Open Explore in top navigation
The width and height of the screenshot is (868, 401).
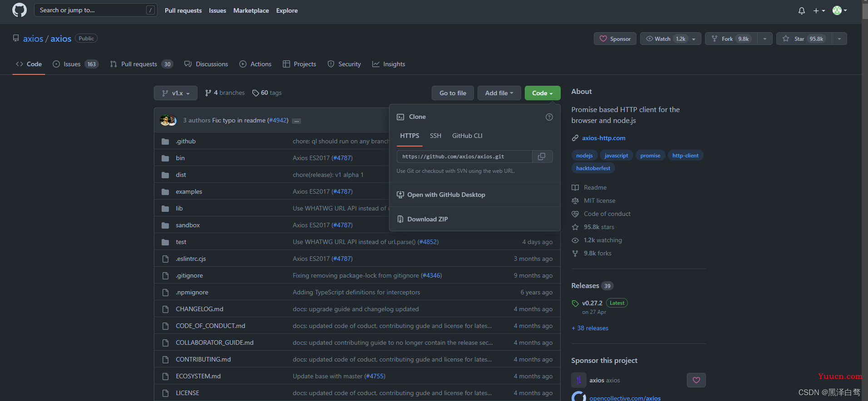[x=287, y=10]
